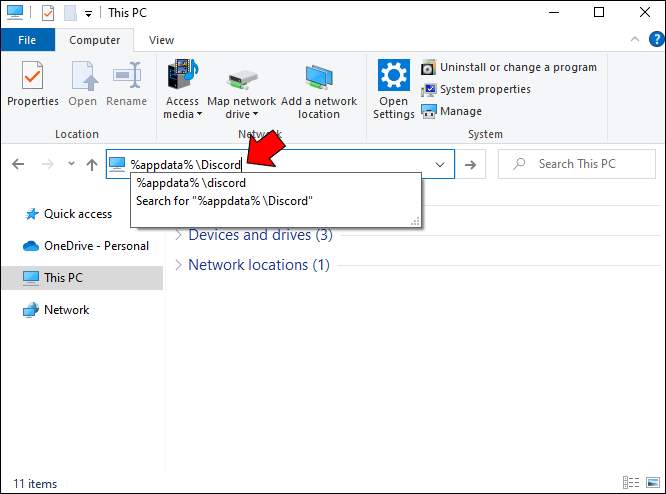The height and width of the screenshot is (494, 666).
Task: Open address bar history dropdown
Action: click(x=440, y=164)
